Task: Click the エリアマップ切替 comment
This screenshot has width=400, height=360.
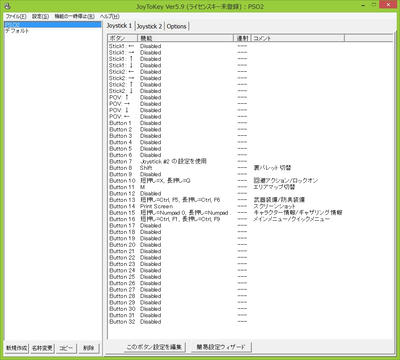Action: pos(274,187)
